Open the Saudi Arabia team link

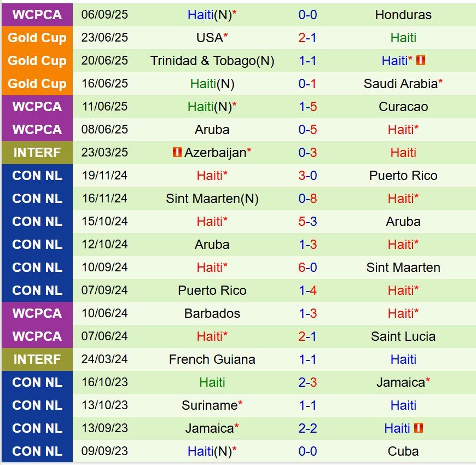[x=400, y=84]
